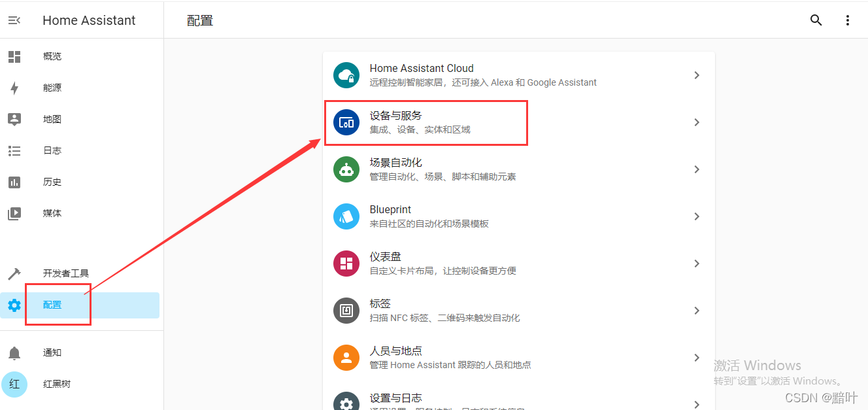868x410 pixels.
Task: Open the search magnifier icon
Action: pyautogui.click(x=816, y=20)
